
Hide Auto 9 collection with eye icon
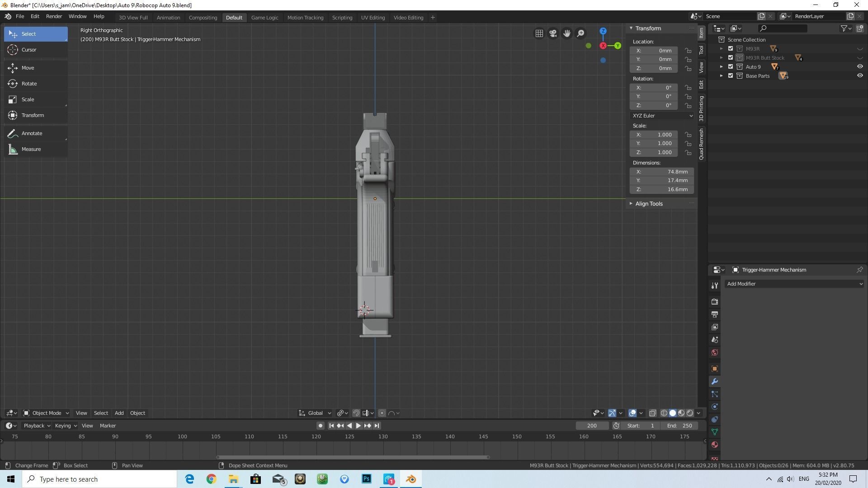(x=860, y=67)
